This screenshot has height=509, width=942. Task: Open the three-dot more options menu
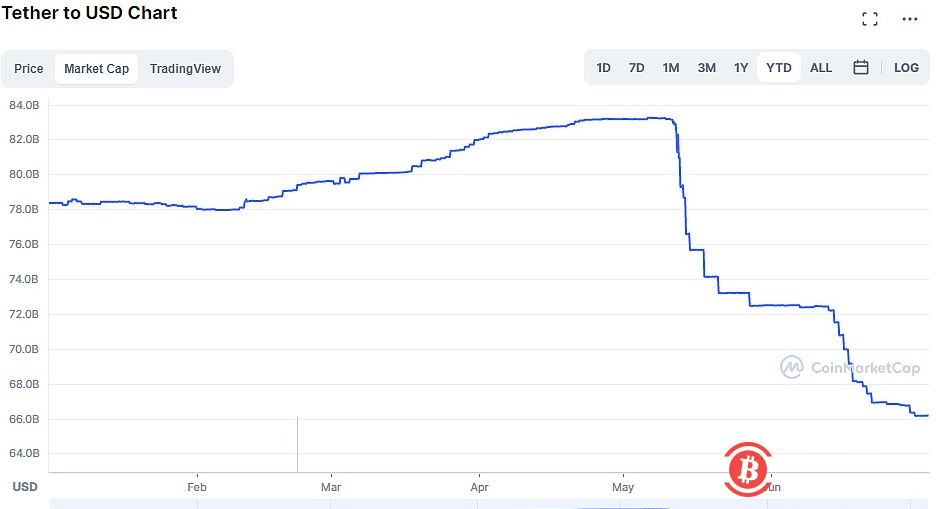[909, 19]
